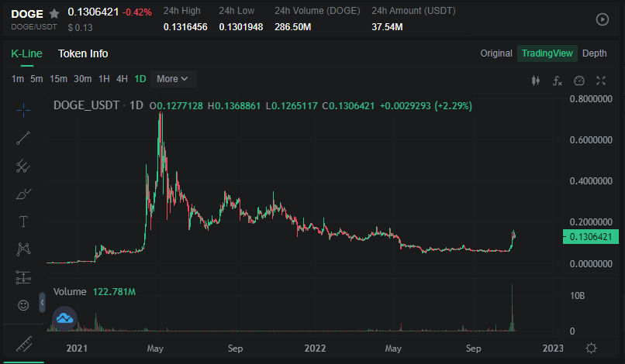
Task: Click the 0.8000000 price axis label
Action: [591, 99]
